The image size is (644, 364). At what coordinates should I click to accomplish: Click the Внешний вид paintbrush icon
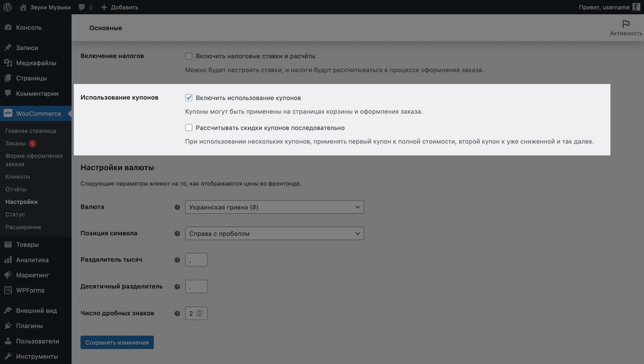pyautogui.click(x=8, y=310)
